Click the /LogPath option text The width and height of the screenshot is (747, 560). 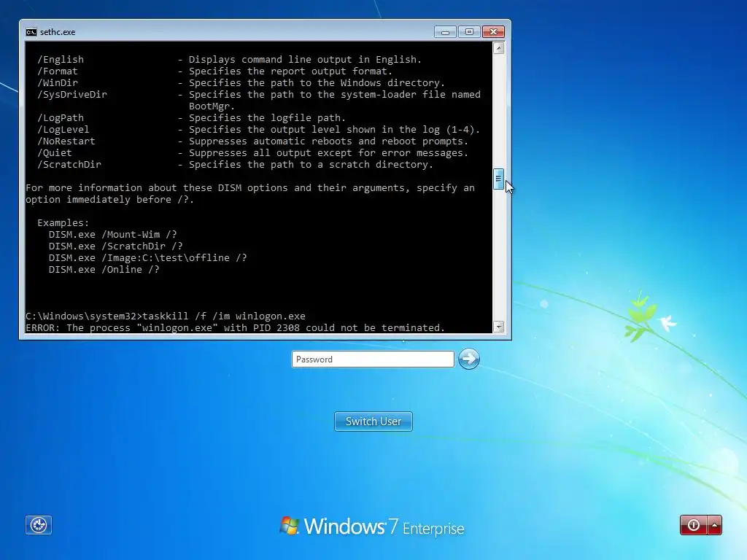[61, 118]
